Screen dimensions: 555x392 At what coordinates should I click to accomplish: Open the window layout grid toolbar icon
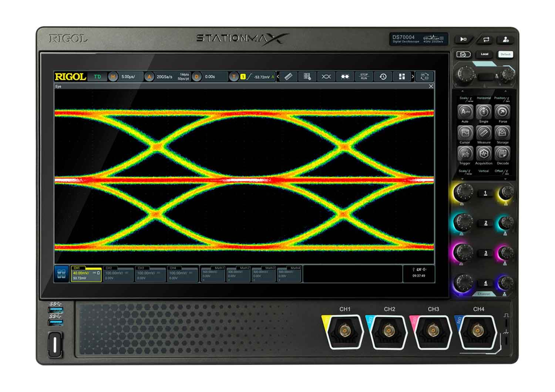[x=402, y=77]
